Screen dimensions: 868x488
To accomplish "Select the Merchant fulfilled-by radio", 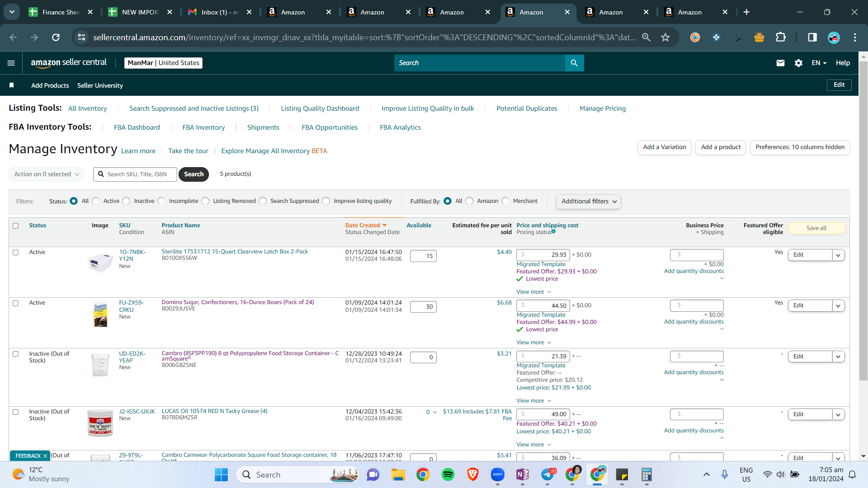I will click(x=505, y=201).
